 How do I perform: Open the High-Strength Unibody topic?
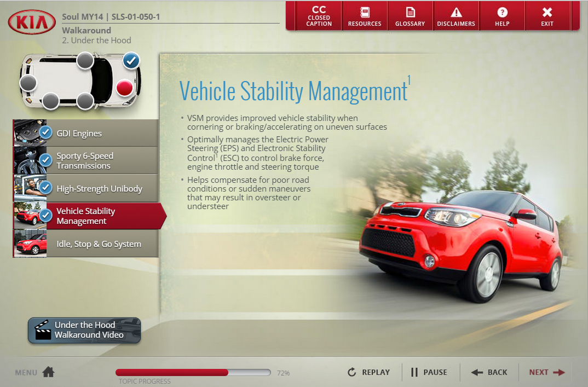[x=86, y=188]
